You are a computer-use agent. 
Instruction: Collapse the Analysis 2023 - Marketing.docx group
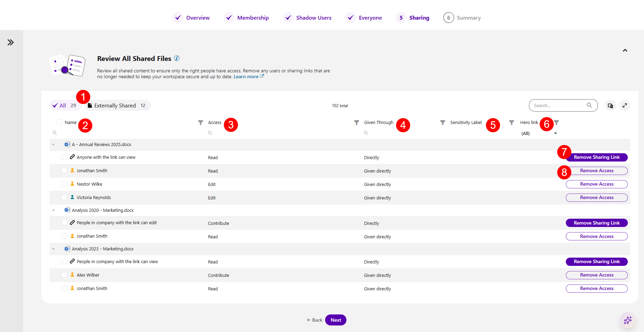(x=53, y=249)
